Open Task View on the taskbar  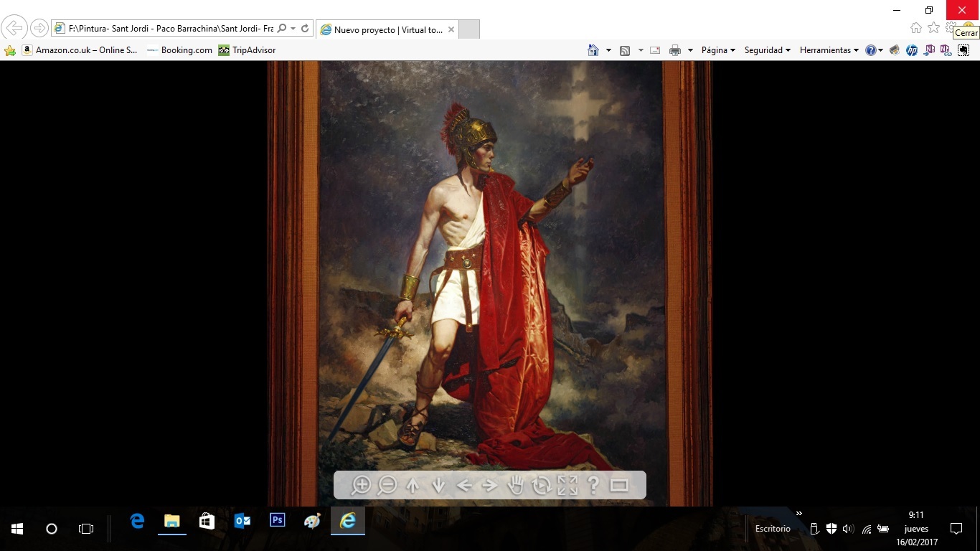(x=86, y=529)
